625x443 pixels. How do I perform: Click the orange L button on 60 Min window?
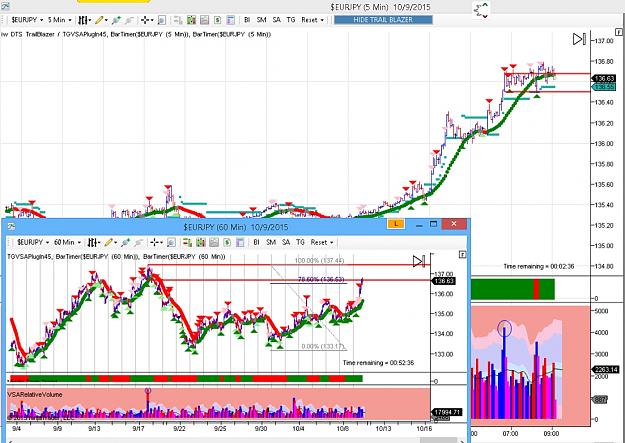396,224
